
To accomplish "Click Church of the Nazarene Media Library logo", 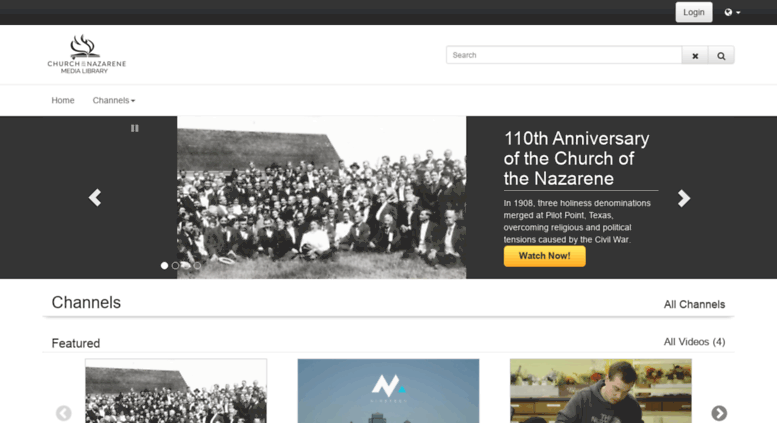I will (x=87, y=54).
